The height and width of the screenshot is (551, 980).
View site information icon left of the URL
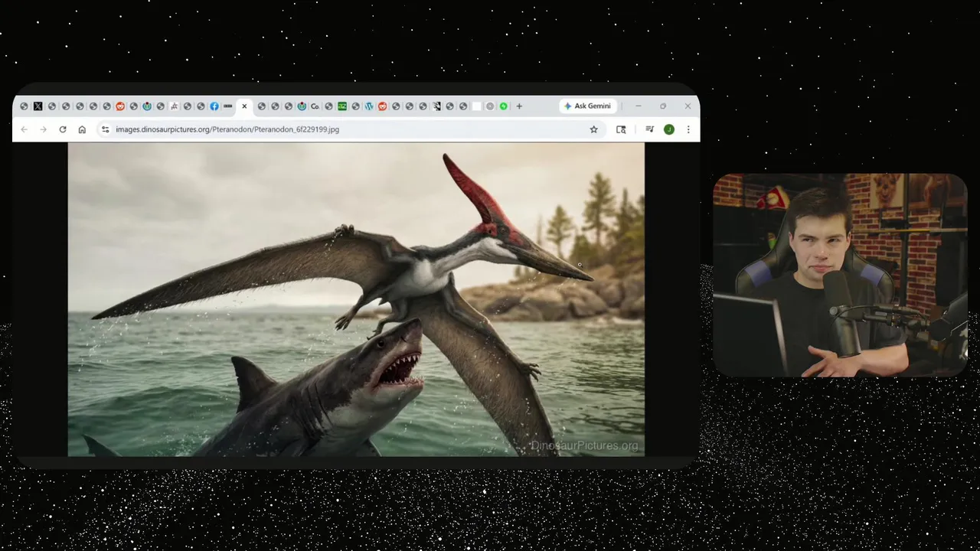point(105,129)
